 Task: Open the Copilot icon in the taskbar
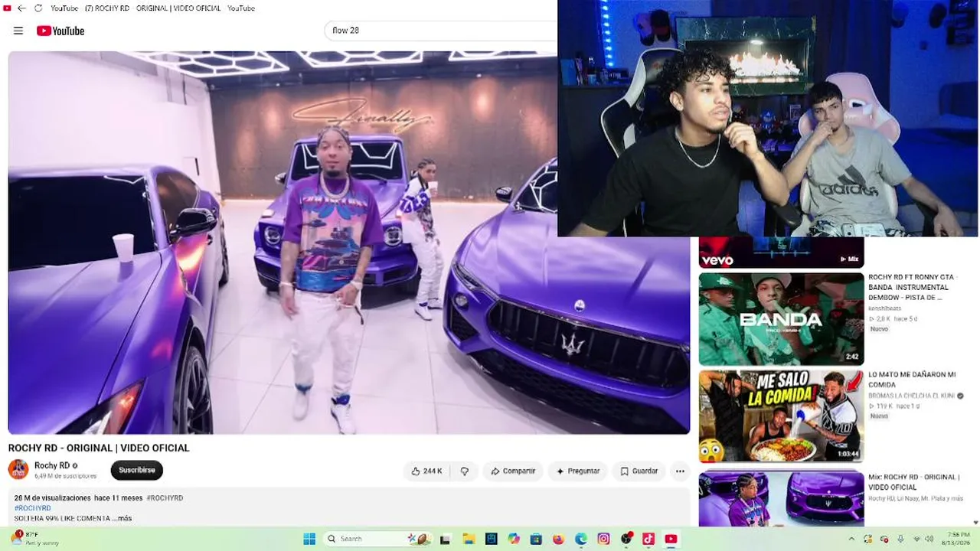513,539
